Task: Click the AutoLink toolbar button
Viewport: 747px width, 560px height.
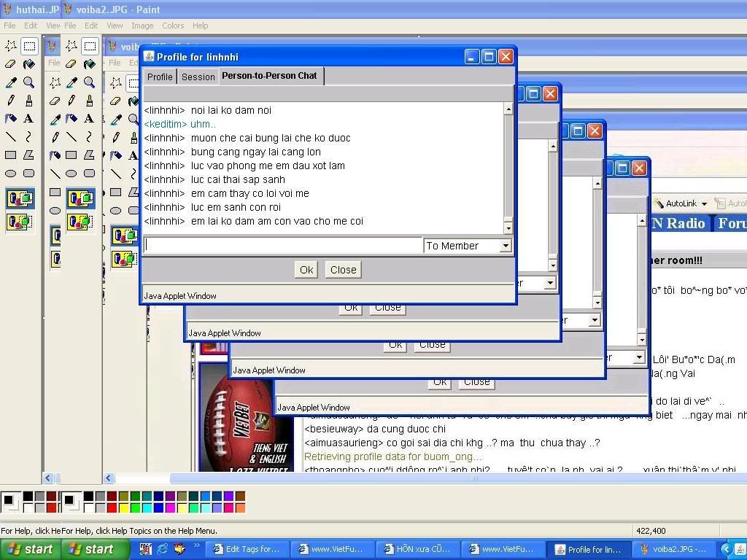Action: (x=676, y=203)
